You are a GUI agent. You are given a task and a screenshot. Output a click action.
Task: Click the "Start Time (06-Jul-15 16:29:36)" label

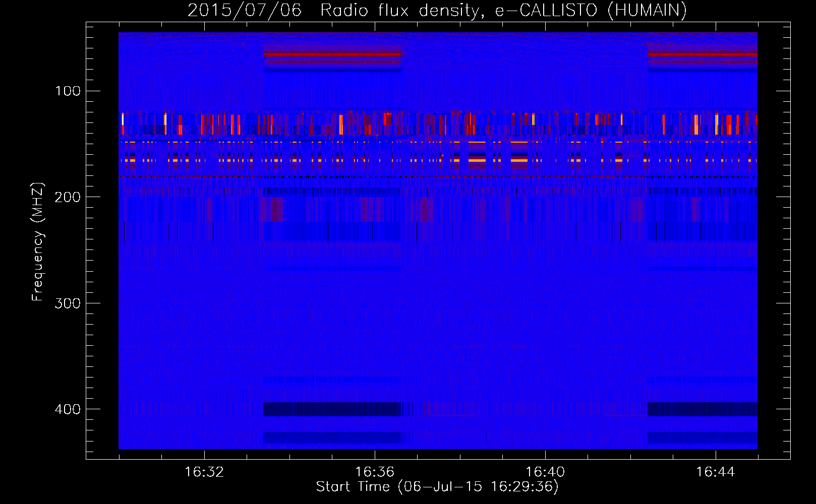[x=437, y=487]
